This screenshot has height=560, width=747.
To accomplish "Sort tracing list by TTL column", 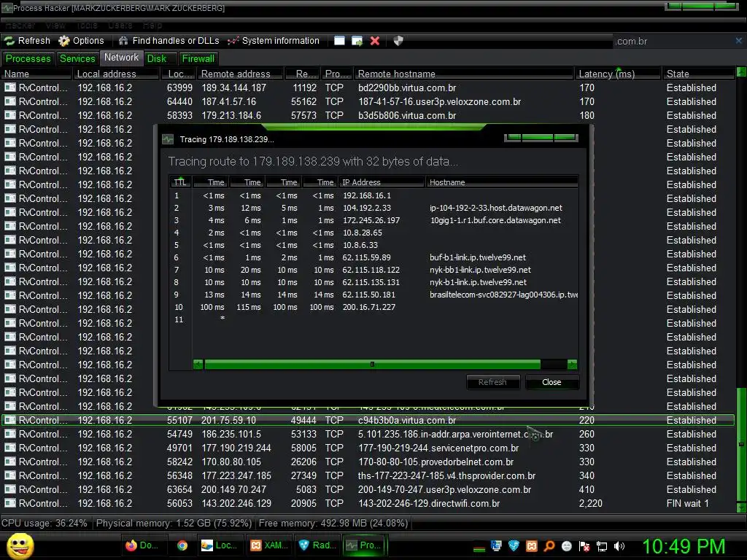I will coord(181,182).
